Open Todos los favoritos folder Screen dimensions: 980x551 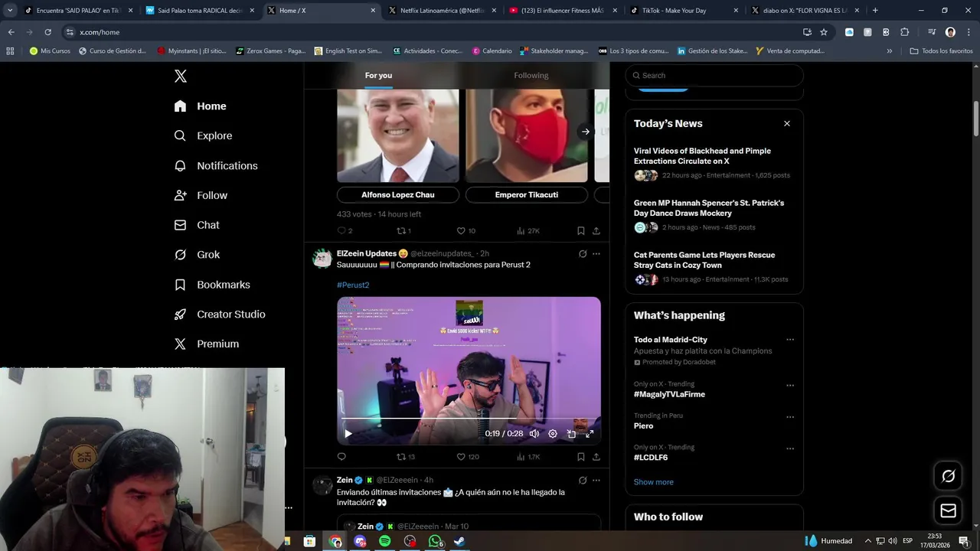pyautogui.click(x=941, y=51)
